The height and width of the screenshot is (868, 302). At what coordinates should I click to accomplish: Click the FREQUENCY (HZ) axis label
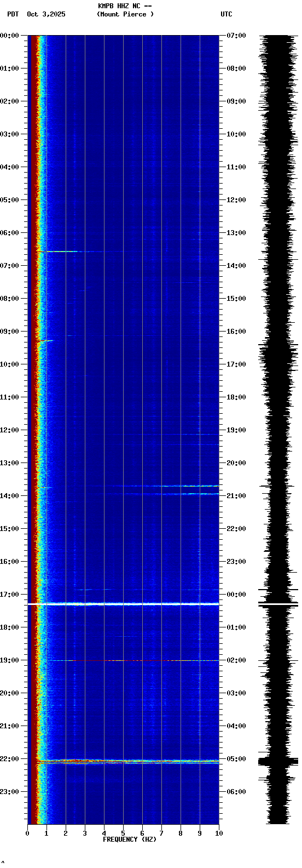point(130,840)
